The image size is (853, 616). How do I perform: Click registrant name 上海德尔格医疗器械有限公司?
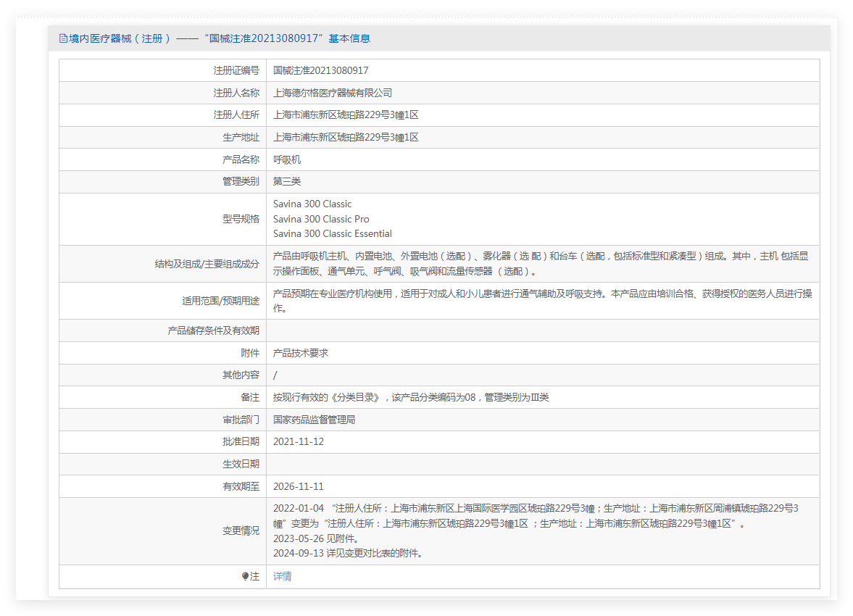[x=332, y=93]
